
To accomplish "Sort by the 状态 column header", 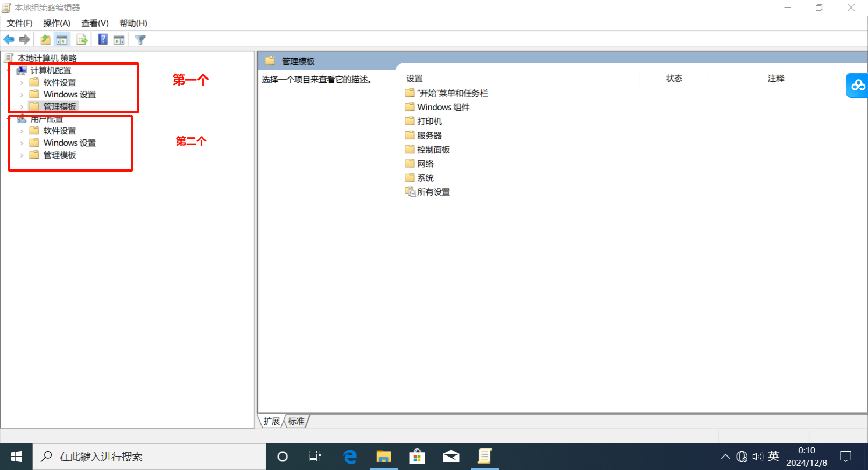I will [x=674, y=79].
